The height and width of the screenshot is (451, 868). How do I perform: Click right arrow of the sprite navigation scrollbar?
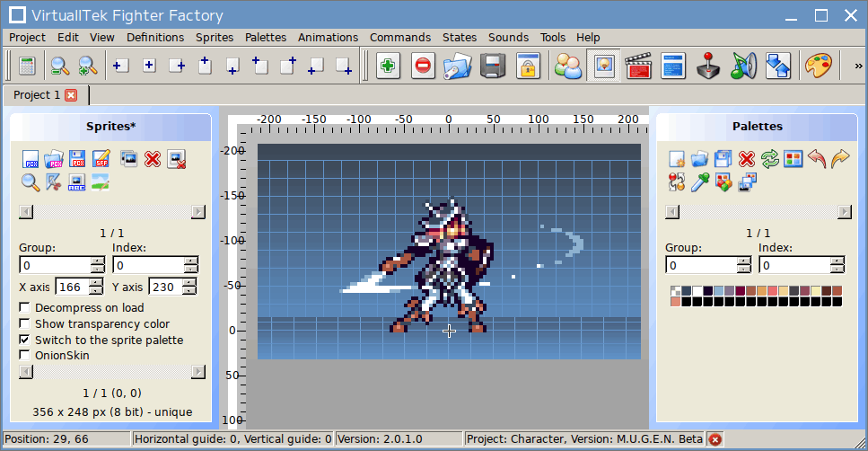click(x=198, y=212)
